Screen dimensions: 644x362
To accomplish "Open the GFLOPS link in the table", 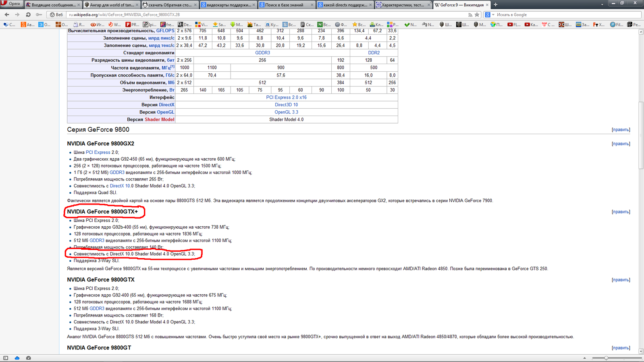I will (x=165, y=31).
